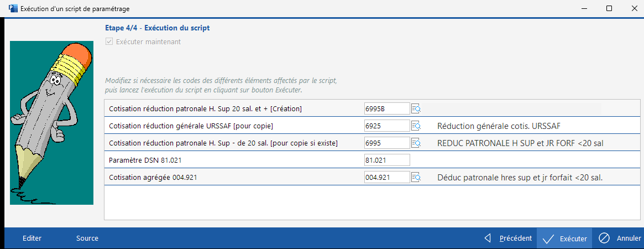Open lookup for code 6995B
This screenshot has width=644, height=249.
tap(416, 108)
